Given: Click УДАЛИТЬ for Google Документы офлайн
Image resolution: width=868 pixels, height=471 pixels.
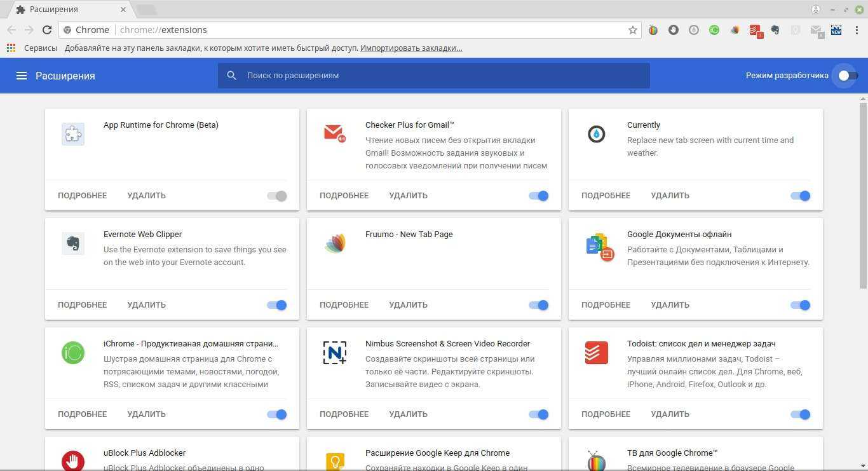Looking at the screenshot, I should pos(670,304).
